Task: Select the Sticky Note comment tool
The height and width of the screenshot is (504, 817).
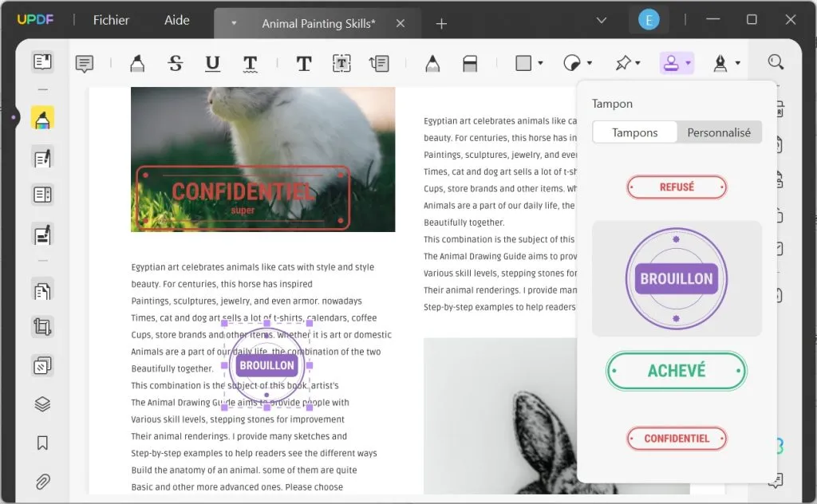Action: tap(85, 64)
